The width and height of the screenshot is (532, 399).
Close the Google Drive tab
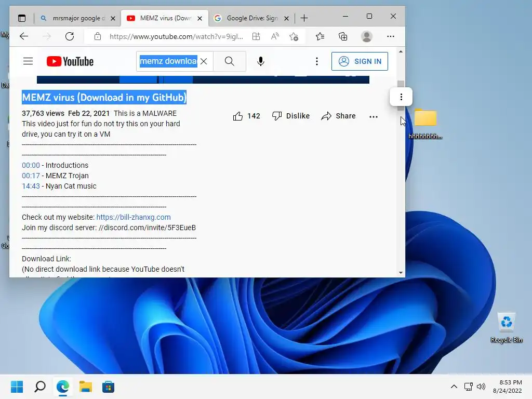click(286, 18)
